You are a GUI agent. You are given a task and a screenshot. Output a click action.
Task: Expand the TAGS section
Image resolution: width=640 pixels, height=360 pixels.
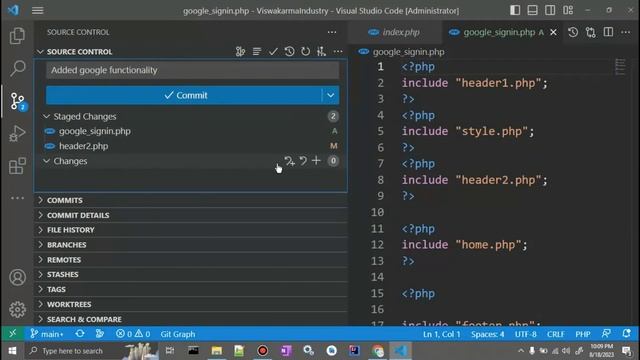tap(191, 289)
